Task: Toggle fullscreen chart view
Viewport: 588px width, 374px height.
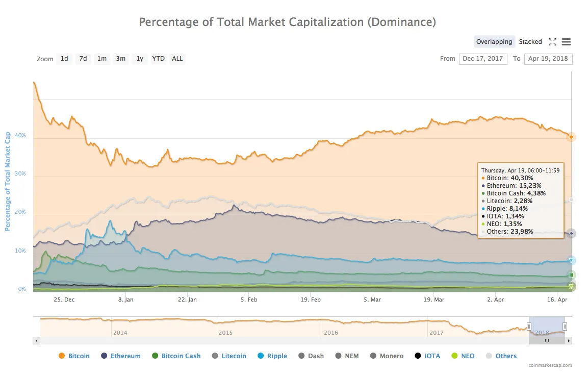Action: (552, 42)
